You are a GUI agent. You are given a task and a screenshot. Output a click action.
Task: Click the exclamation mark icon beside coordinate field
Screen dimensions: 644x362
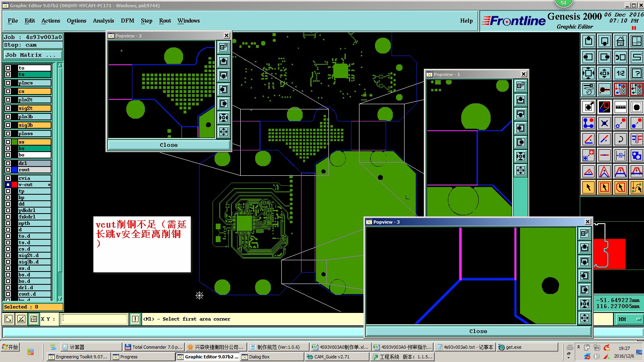coord(135,319)
